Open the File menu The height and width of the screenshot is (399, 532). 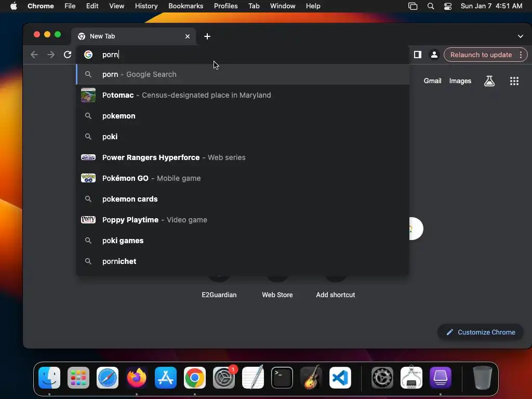pos(70,6)
